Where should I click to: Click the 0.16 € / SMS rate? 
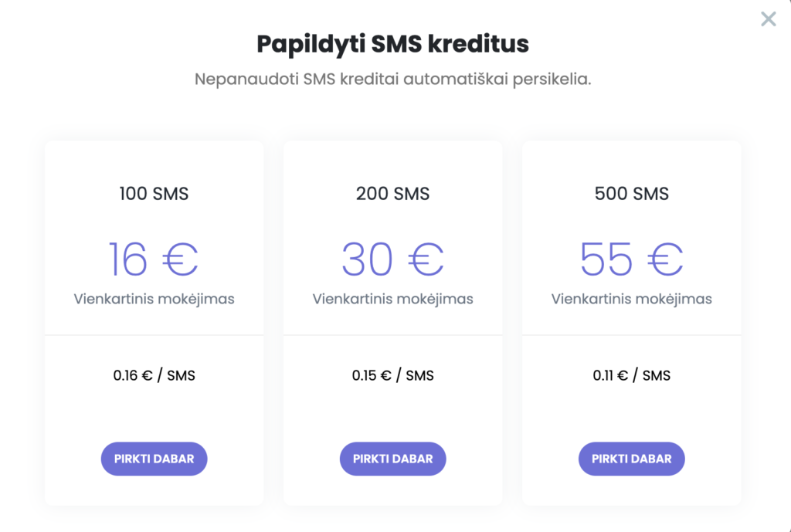[154, 376]
